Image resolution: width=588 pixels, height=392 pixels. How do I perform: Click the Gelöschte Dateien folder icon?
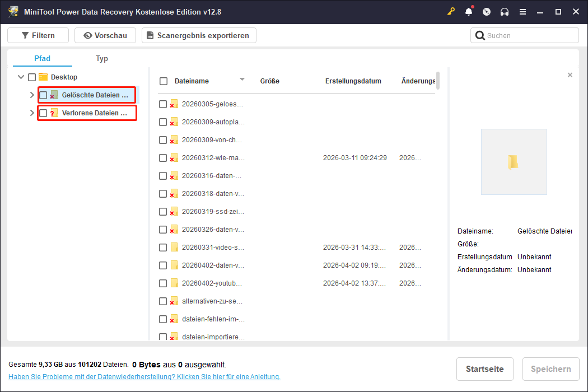coord(54,95)
